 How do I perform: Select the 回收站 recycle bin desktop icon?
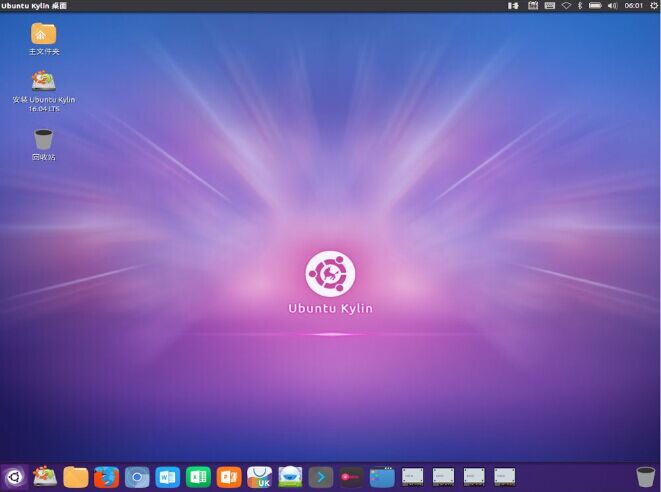pyautogui.click(x=43, y=140)
